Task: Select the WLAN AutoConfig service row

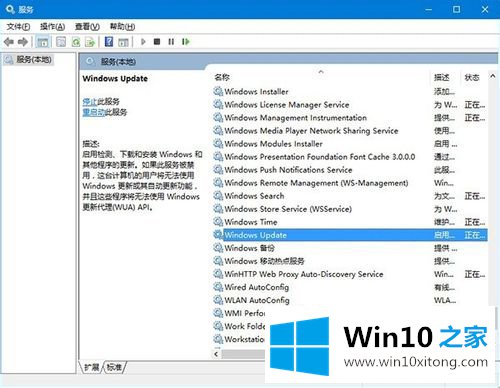Action: pos(350,300)
